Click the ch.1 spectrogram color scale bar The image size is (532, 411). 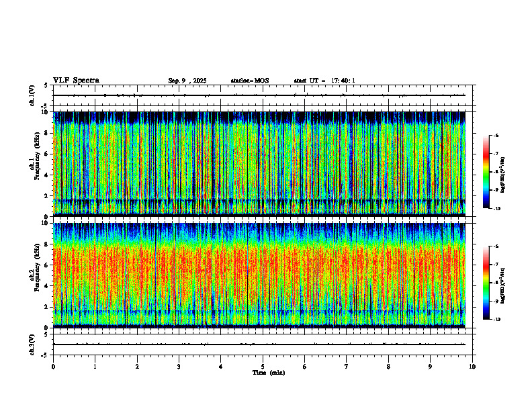tap(486, 172)
